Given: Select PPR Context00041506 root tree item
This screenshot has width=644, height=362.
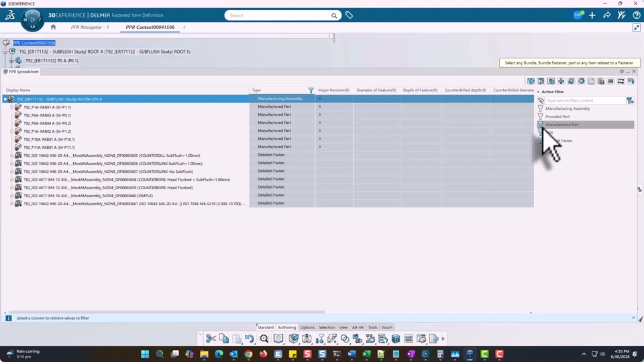Looking at the screenshot, I should click(34, 43).
